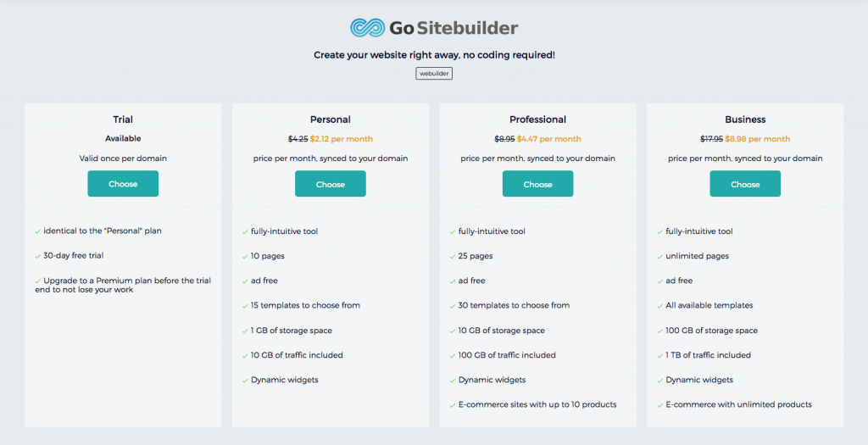Click the Go Sitebuilder infinity logo icon

[x=367, y=28]
